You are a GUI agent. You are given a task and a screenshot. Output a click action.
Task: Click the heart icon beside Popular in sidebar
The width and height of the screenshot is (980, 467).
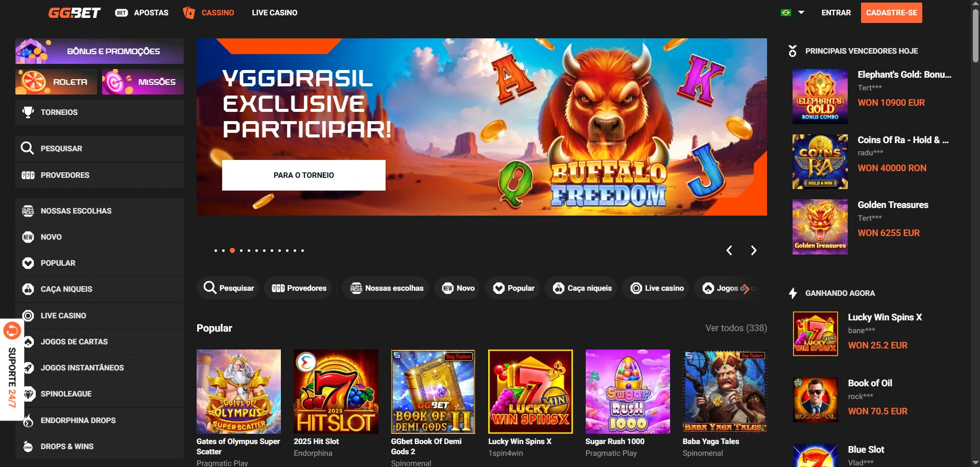click(28, 263)
